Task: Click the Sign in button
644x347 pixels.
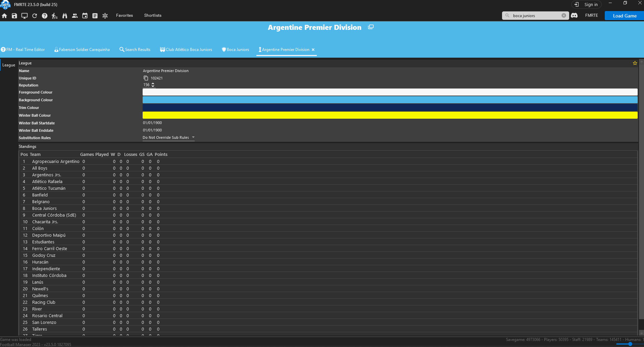Action: pyautogui.click(x=586, y=5)
